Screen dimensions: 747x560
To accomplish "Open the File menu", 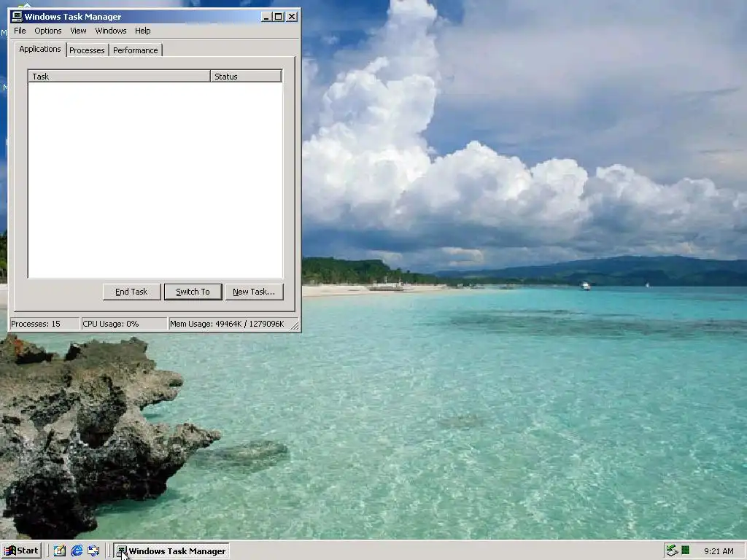I will [20, 31].
